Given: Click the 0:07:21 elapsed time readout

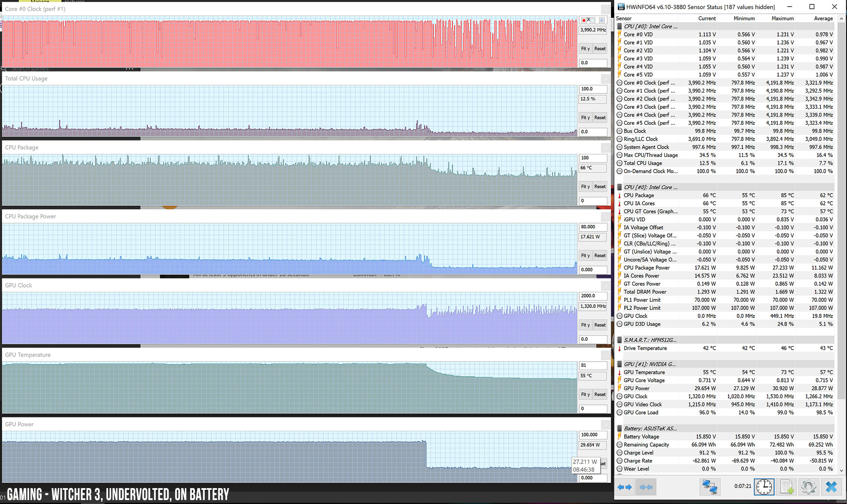Looking at the screenshot, I should pyautogui.click(x=742, y=486).
